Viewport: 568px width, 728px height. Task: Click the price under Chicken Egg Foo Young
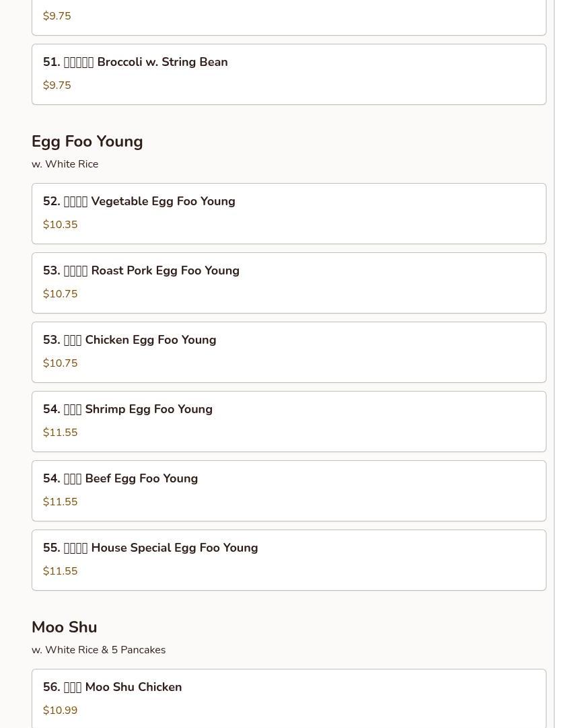click(x=61, y=363)
